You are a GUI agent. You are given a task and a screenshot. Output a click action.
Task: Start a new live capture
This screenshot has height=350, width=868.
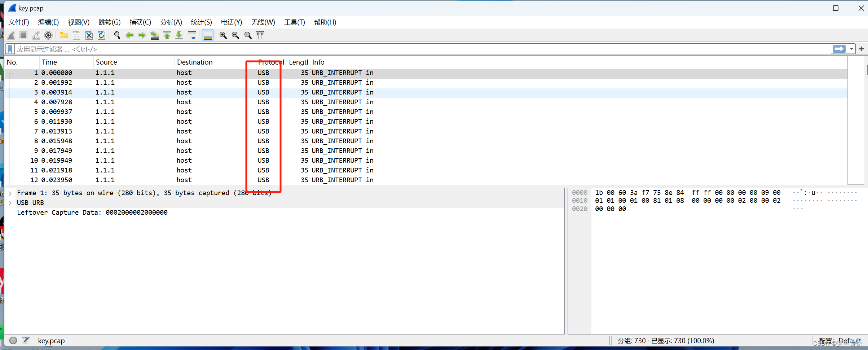[x=11, y=35]
